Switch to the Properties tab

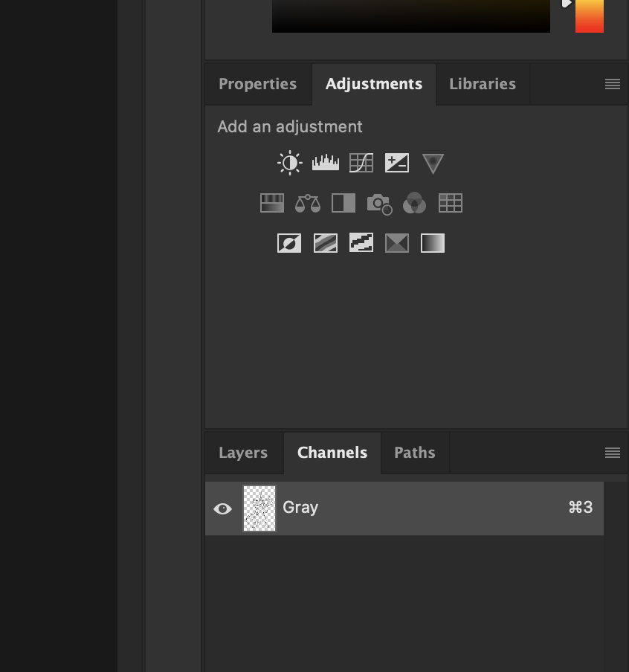(258, 84)
